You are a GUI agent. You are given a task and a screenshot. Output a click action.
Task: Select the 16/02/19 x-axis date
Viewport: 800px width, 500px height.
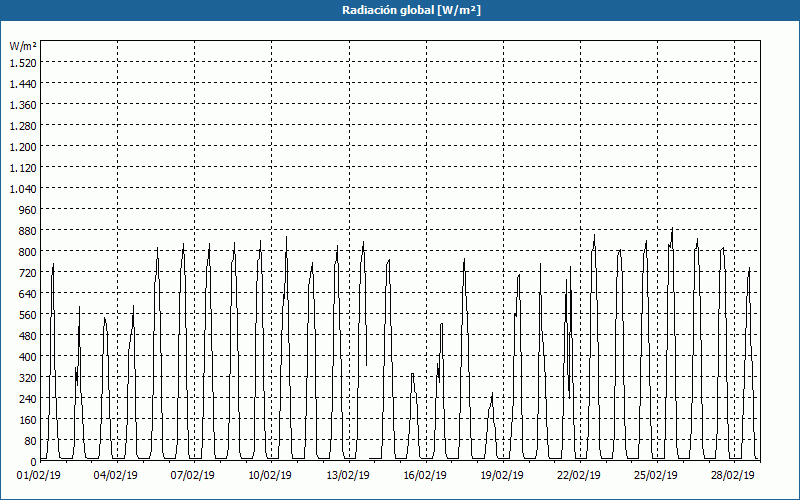click(425, 475)
